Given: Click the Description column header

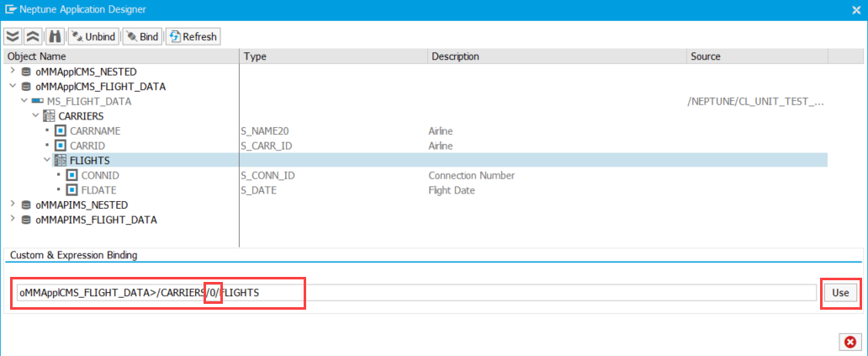Looking at the screenshot, I should 557,56.
